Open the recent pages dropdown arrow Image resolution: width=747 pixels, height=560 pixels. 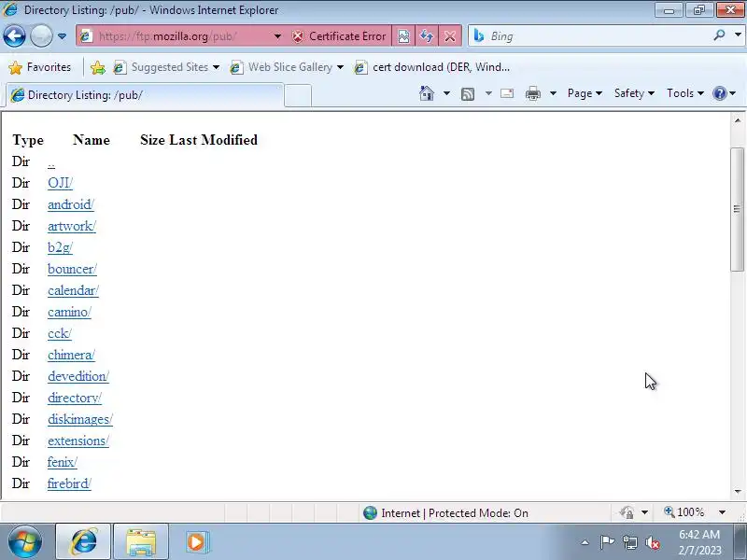(62, 36)
